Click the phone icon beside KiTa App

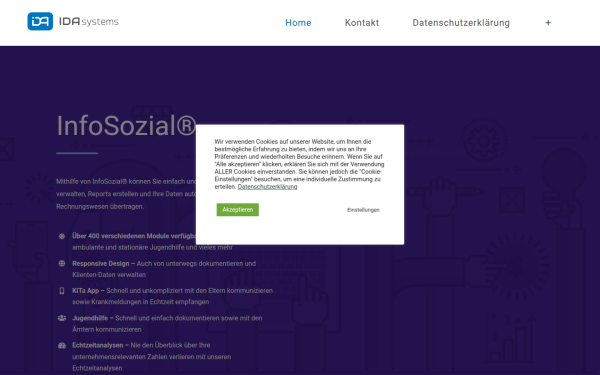coord(62,291)
